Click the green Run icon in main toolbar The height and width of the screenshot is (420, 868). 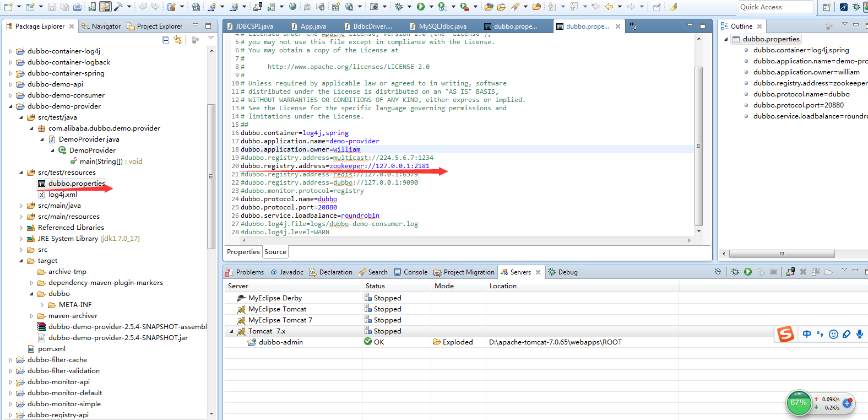[x=421, y=7]
